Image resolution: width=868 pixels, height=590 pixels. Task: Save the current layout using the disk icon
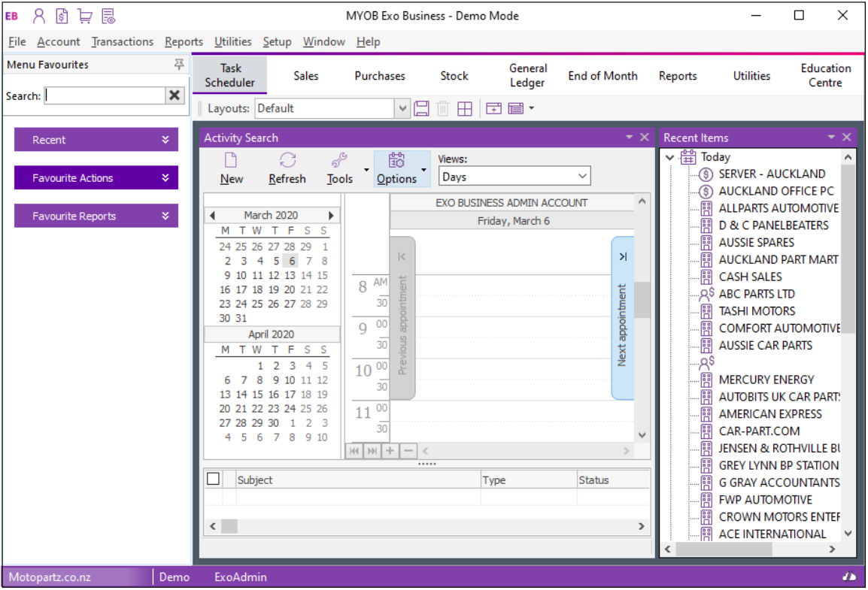click(x=420, y=107)
